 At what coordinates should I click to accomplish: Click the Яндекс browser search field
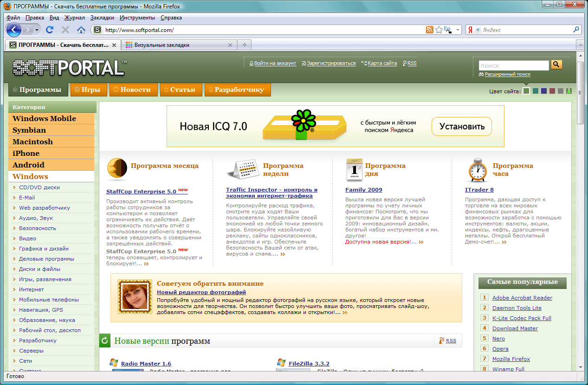coord(526,30)
